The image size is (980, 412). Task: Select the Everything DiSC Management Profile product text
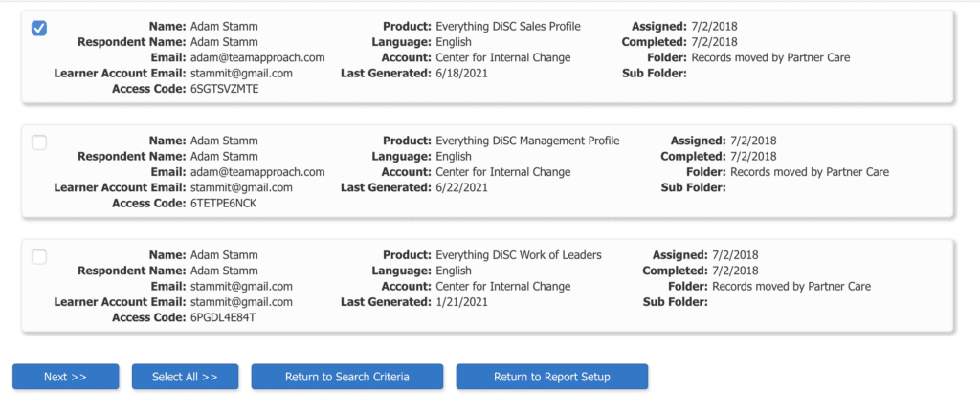527,141
